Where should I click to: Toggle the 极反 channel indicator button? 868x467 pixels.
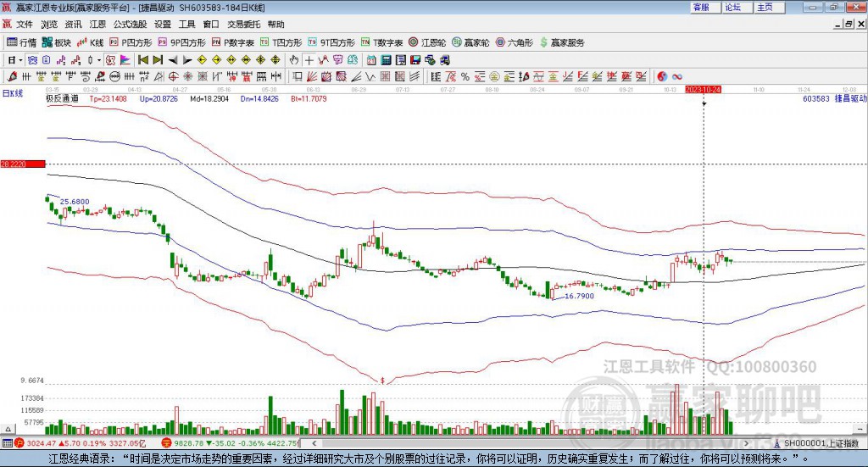[x=111, y=60]
